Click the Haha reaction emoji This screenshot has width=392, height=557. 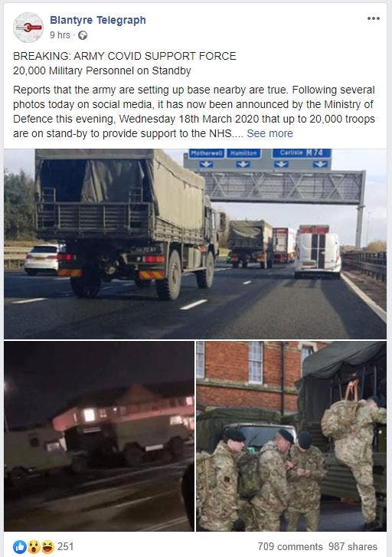(47, 547)
